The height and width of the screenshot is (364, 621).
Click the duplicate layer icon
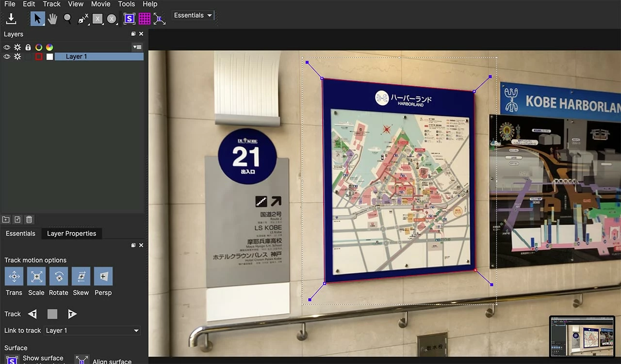pos(17,220)
